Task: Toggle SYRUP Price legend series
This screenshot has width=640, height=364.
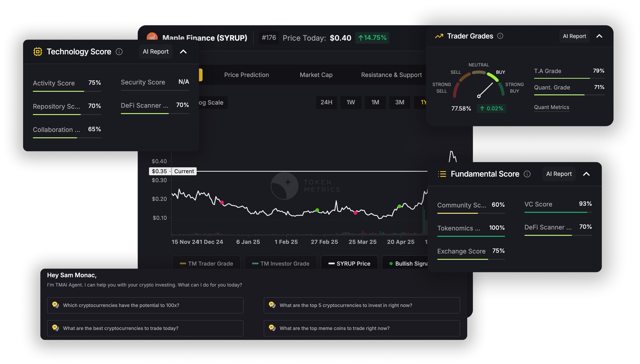Action: [349, 264]
